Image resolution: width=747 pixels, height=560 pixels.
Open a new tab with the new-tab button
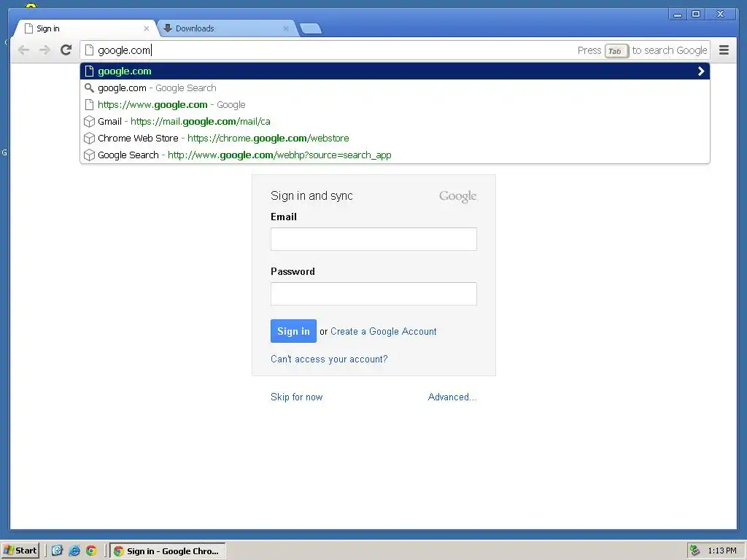click(x=311, y=29)
